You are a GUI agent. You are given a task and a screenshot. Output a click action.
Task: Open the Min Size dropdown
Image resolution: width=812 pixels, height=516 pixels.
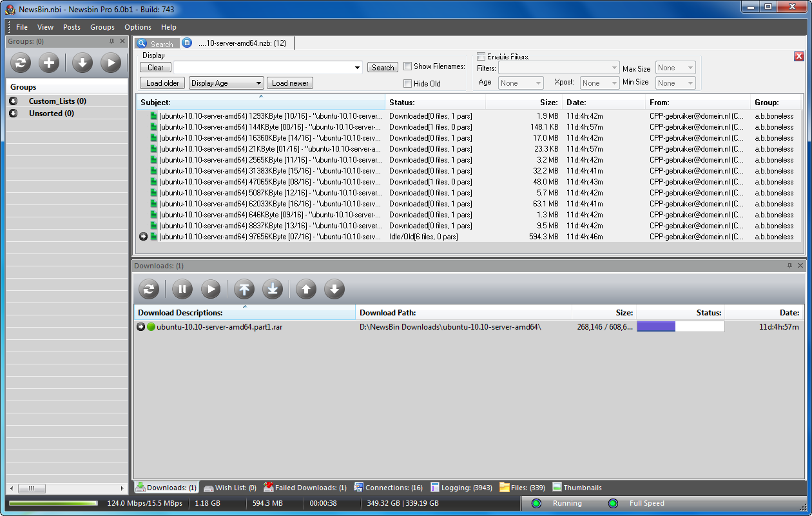pos(691,83)
